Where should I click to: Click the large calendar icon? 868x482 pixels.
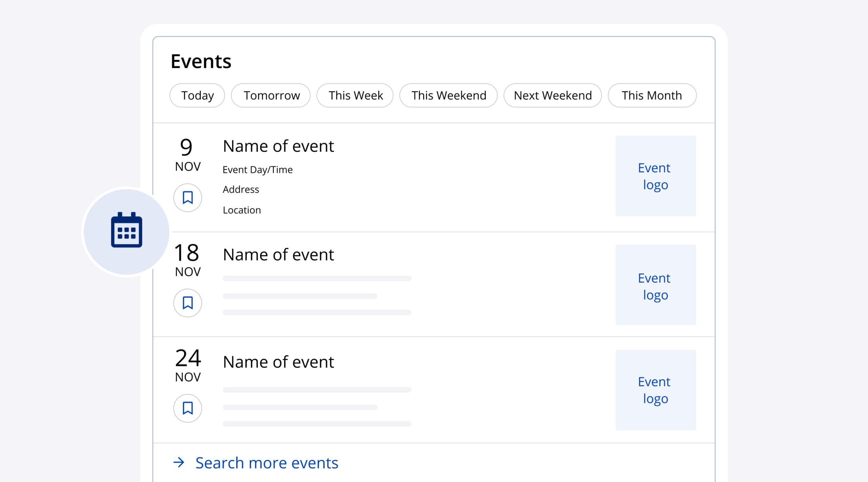coord(126,231)
